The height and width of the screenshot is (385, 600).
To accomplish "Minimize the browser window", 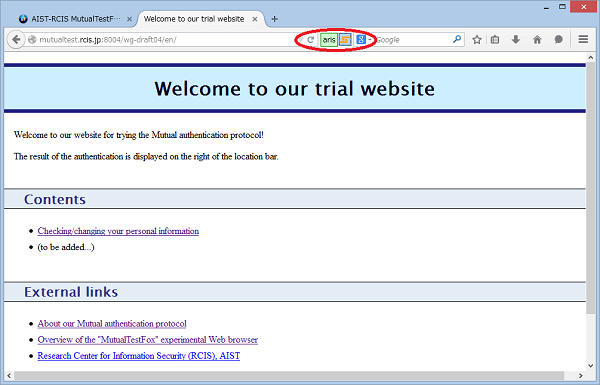I will pos(546,7).
